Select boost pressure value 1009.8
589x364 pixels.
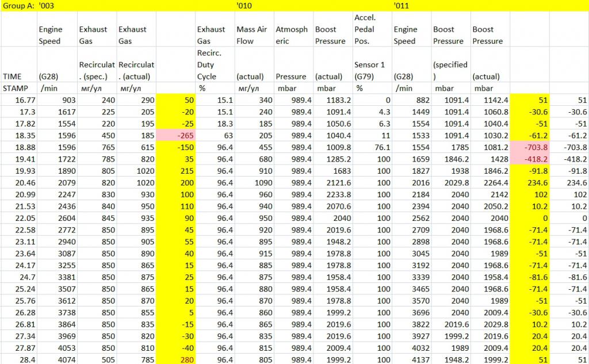pos(333,147)
